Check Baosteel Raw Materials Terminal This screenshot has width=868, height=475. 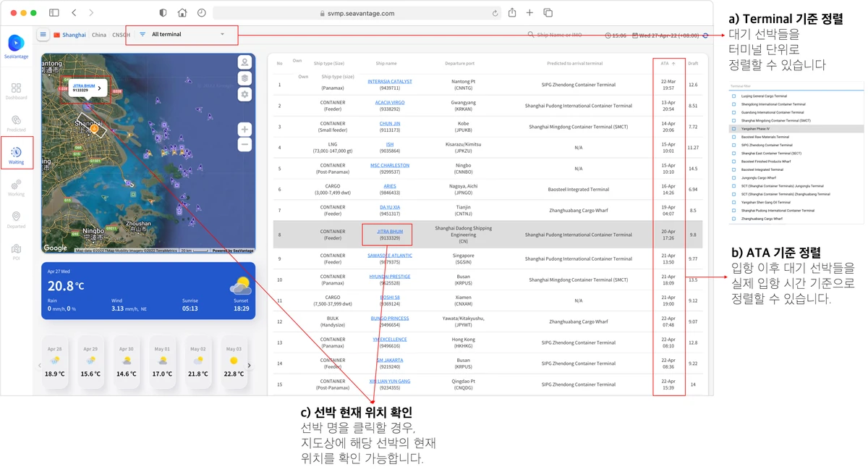734,137
